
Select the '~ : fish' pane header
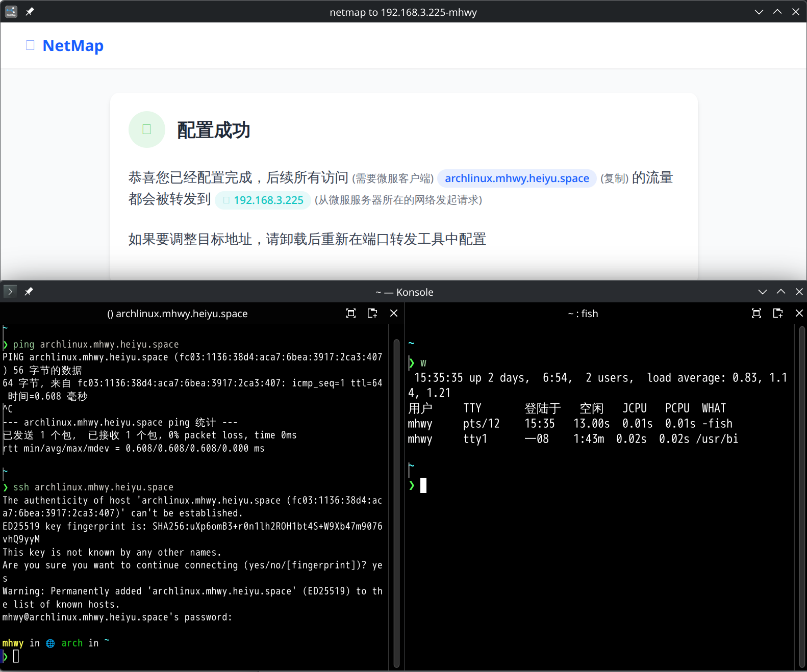583,314
